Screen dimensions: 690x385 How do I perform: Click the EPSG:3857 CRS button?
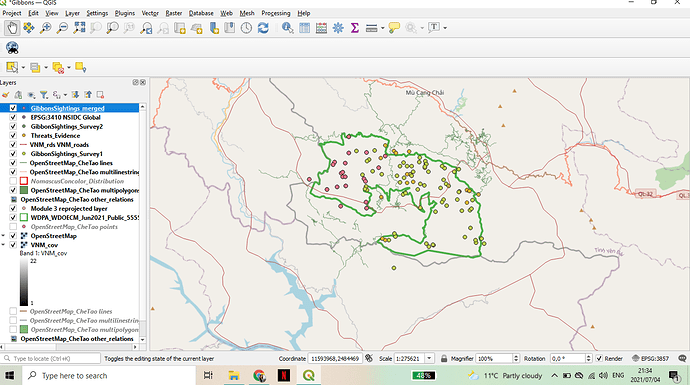(650, 358)
